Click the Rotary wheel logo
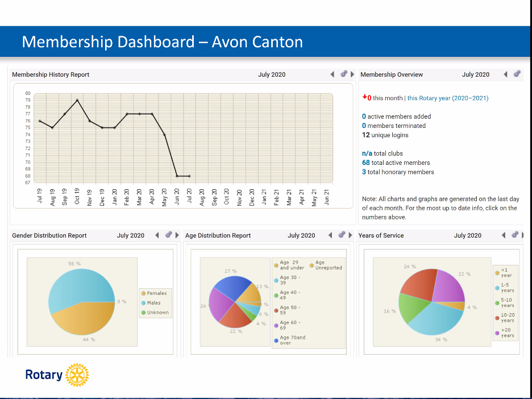The width and height of the screenshot is (532, 399). [77, 375]
